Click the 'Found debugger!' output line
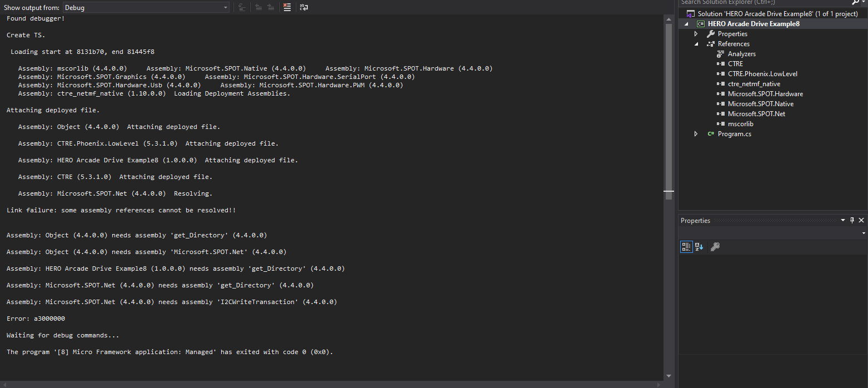This screenshot has width=868, height=388. pyautogui.click(x=36, y=18)
